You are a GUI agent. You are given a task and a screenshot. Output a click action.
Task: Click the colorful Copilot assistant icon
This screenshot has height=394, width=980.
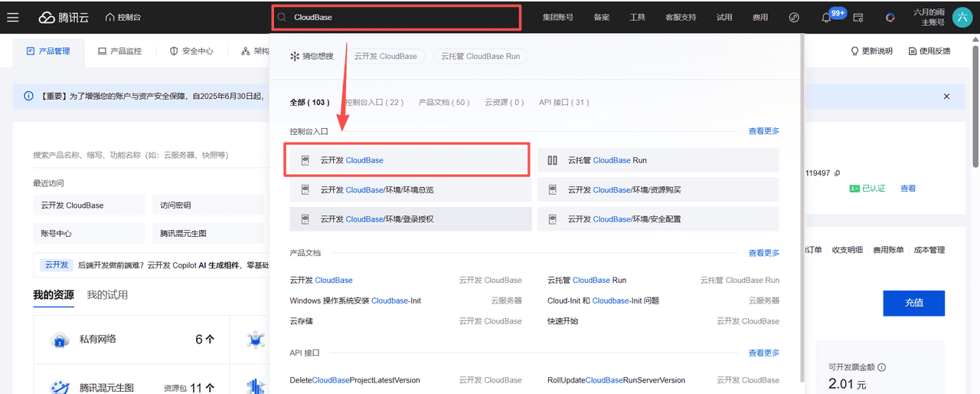tap(890, 17)
